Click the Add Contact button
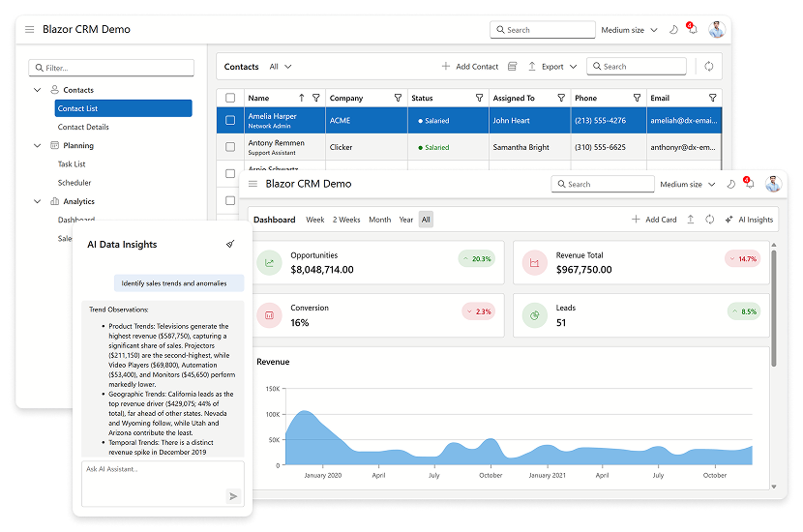 click(x=470, y=67)
